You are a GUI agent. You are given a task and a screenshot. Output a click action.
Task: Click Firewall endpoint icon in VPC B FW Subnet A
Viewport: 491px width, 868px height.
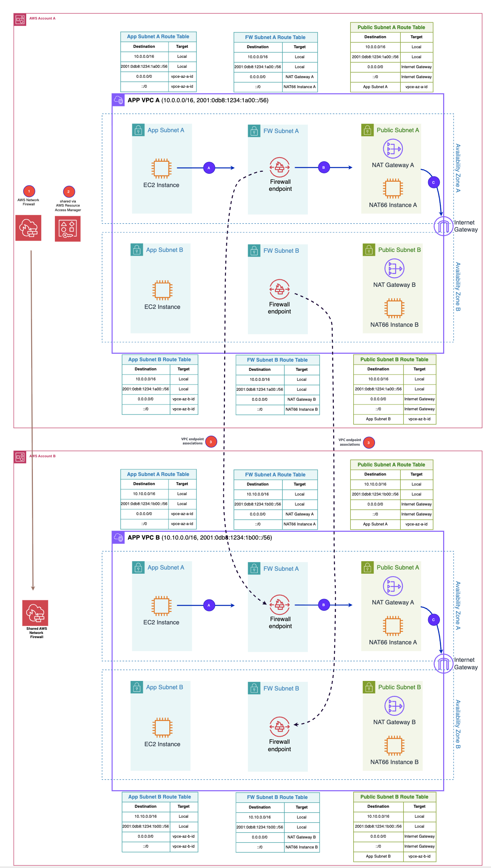pos(280,605)
